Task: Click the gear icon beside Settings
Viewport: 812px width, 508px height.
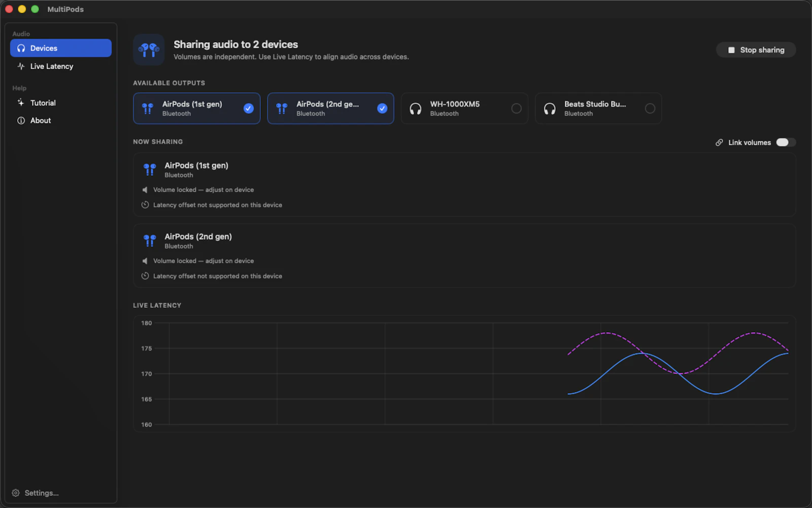Action: (16, 493)
